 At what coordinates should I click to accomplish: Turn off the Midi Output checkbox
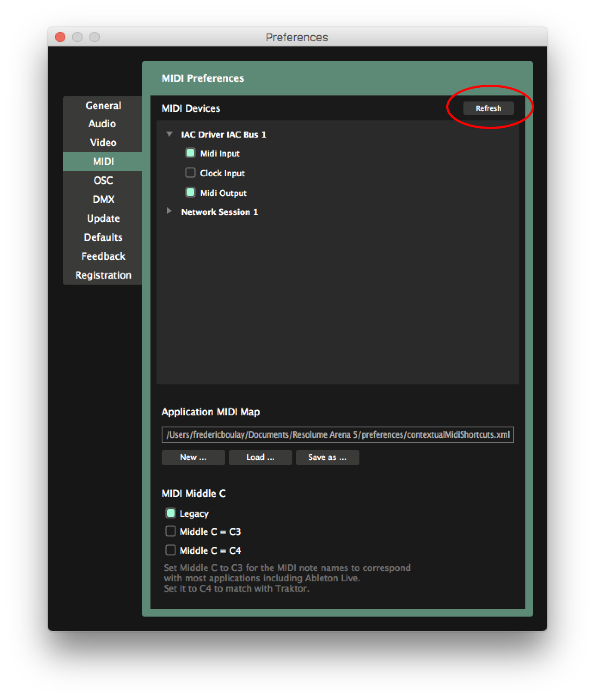(x=190, y=193)
